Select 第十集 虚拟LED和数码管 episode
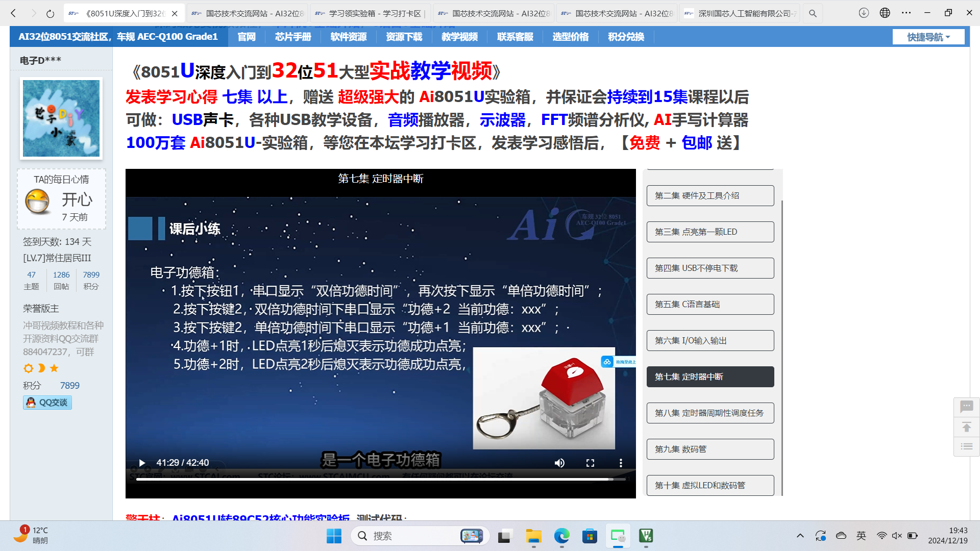The width and height of the screenshot is (980, 551). [x=710, y=485]
